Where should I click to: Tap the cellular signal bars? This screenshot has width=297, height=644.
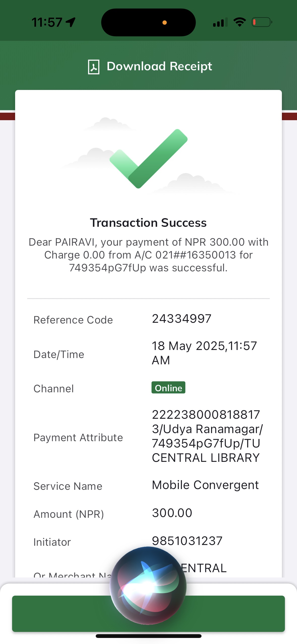[x=220, y=22]
